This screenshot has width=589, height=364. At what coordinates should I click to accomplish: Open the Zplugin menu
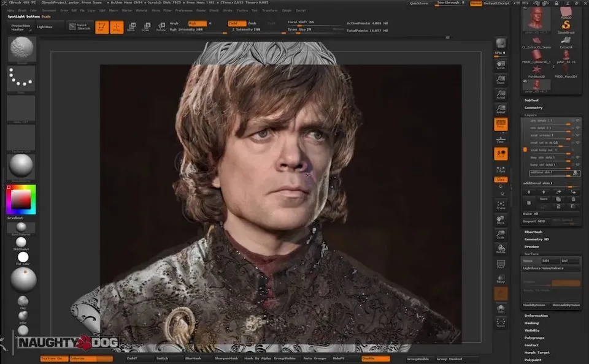point(287,10)
